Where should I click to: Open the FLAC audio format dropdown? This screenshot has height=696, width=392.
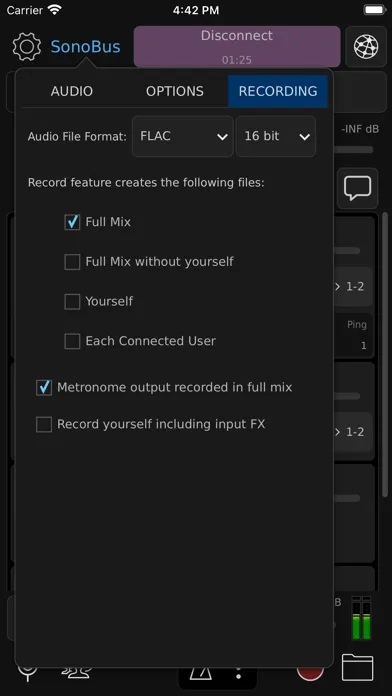click(183, 136)
